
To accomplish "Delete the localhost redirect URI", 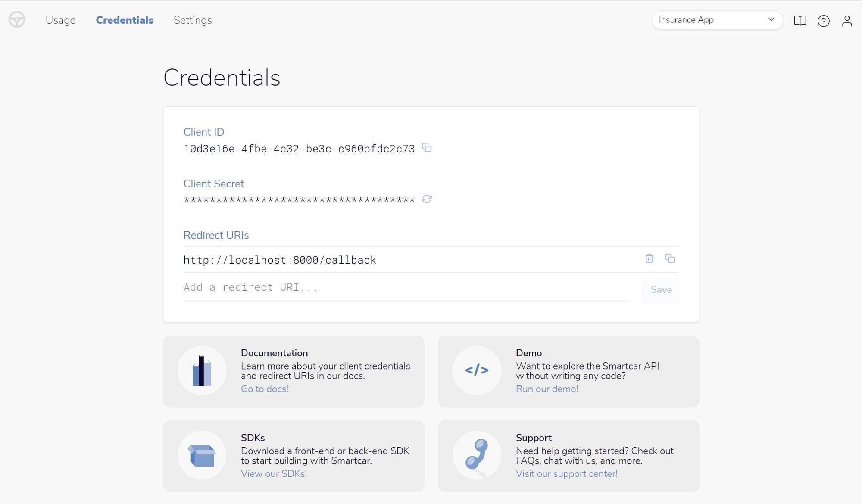I will [x=649, y=258].
